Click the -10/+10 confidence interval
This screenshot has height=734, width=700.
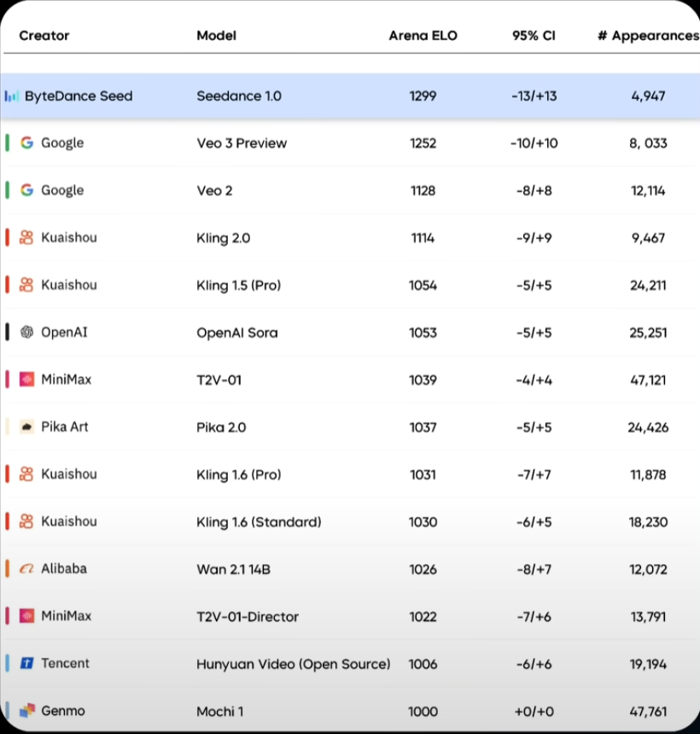(x=534, y=143)
